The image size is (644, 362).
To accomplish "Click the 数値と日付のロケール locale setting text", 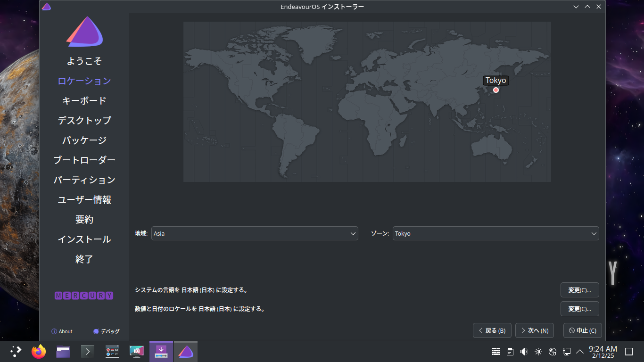I will click(x=200, y=309).
